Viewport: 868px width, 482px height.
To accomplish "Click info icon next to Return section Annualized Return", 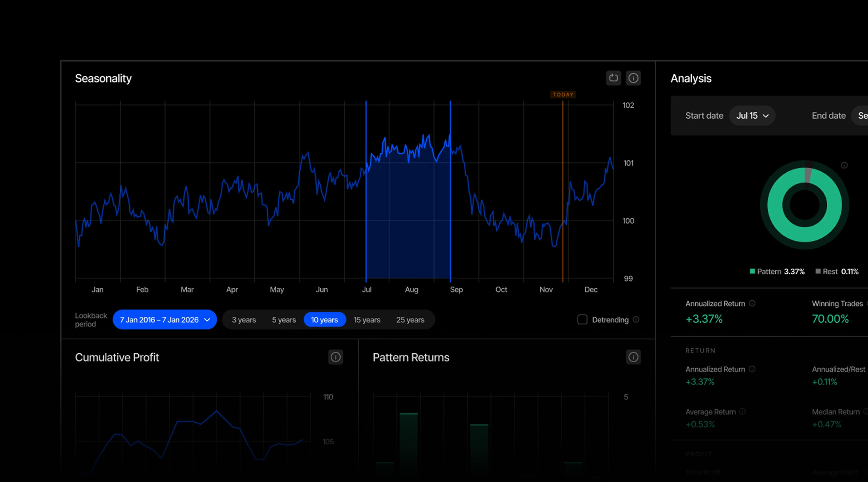I will (x=752, y=369).
